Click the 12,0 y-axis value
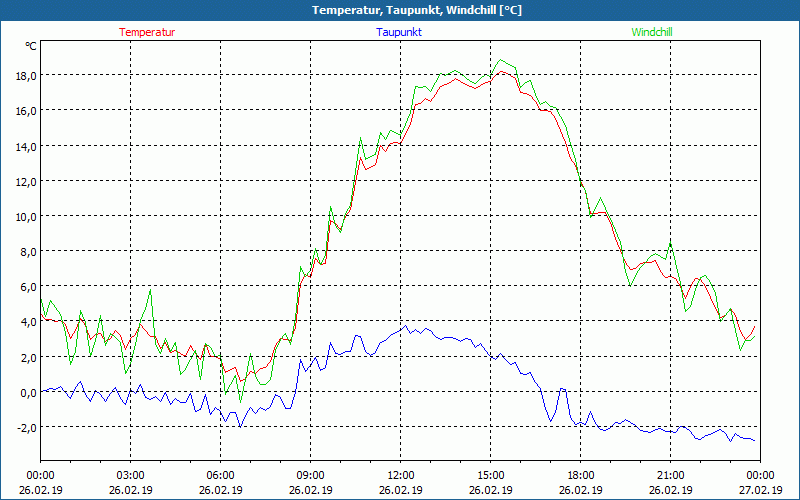Screen dimensions: 800x500 [x=27, y=182]
